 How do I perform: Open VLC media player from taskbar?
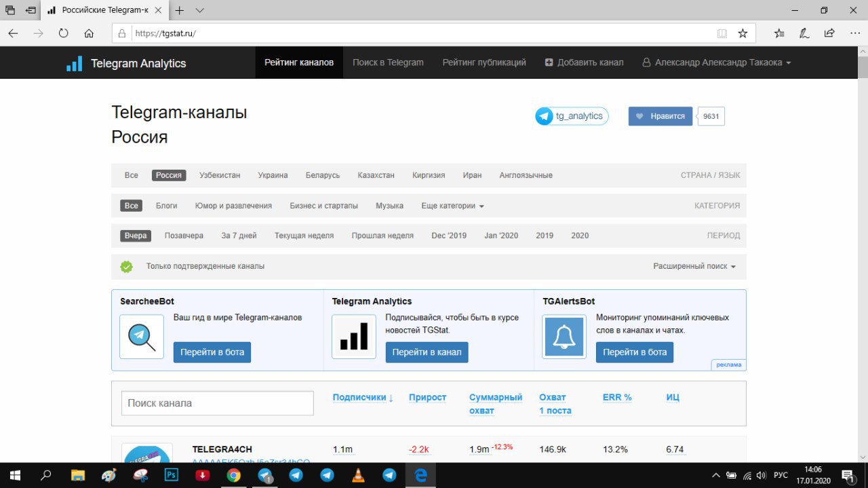(x=358, y=475)
